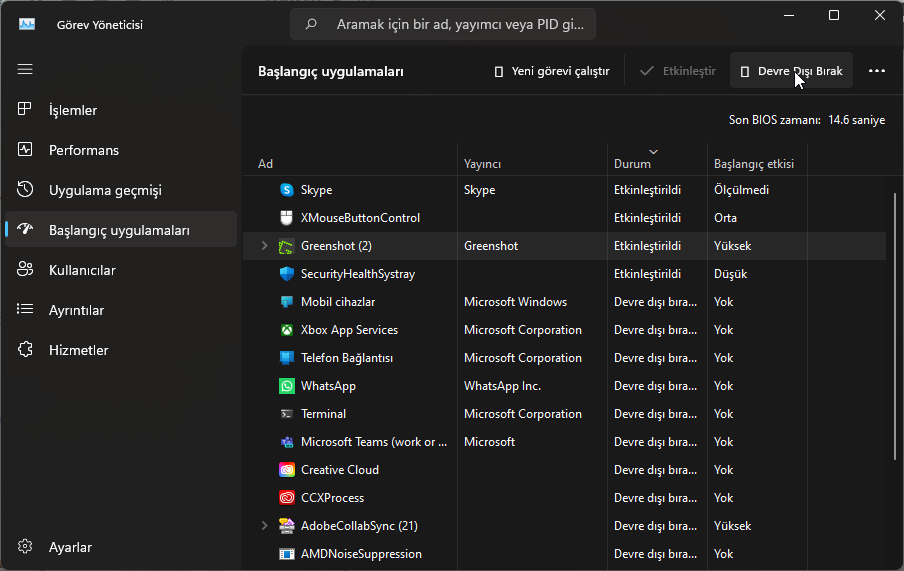Click the Performans sidebar icon

25,149
